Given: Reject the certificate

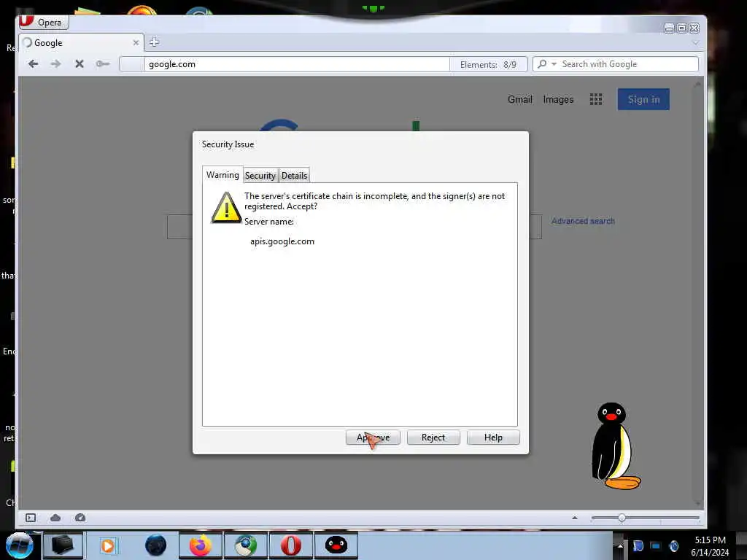Looking at the screenshot, I should tap(433, 437).
